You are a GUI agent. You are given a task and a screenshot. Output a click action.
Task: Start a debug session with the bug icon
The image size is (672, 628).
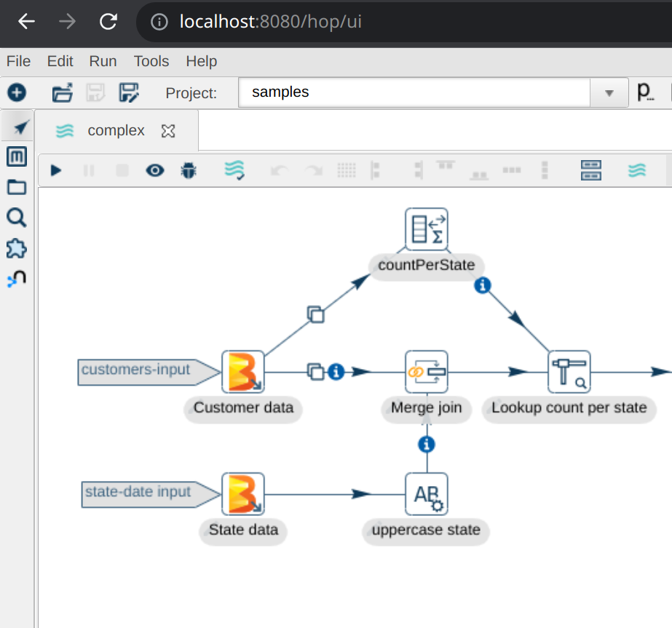(190, 170)
